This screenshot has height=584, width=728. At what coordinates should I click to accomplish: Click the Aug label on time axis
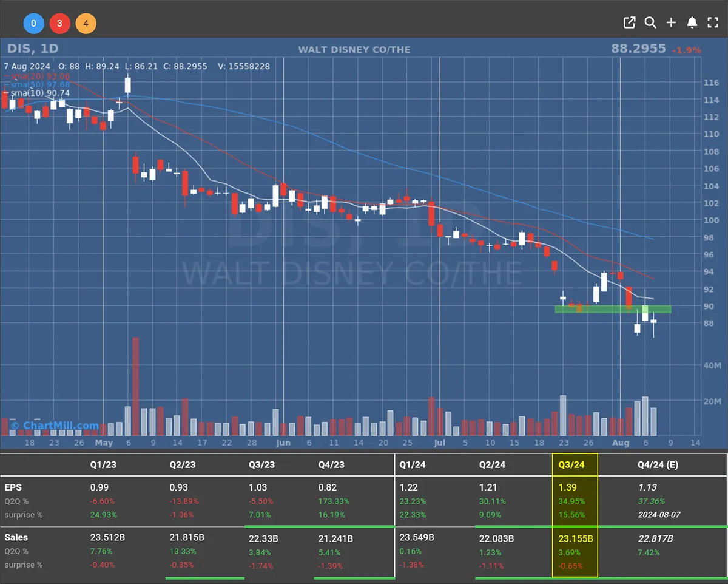coord(620,443)
